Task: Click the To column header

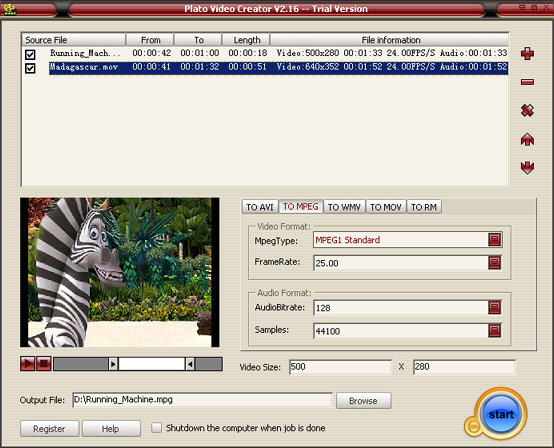Action: tap(198, 40)
